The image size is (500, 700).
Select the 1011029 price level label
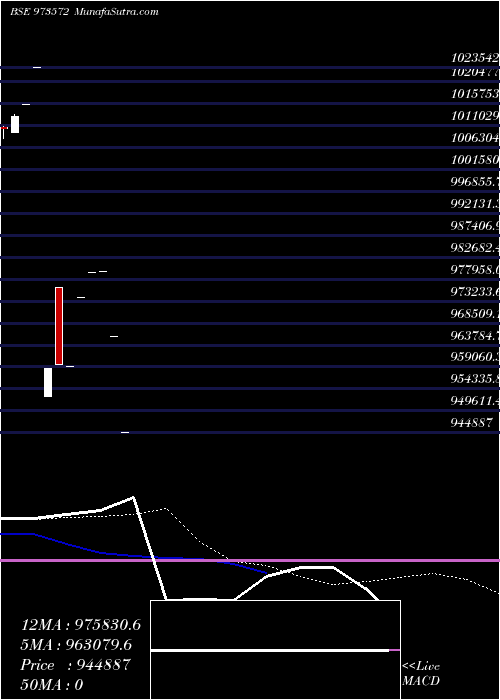point(475,117)
